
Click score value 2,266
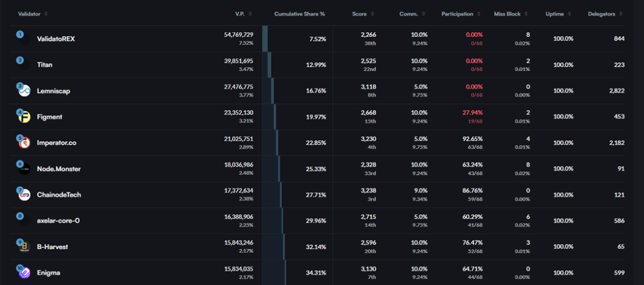pos(369,35)
